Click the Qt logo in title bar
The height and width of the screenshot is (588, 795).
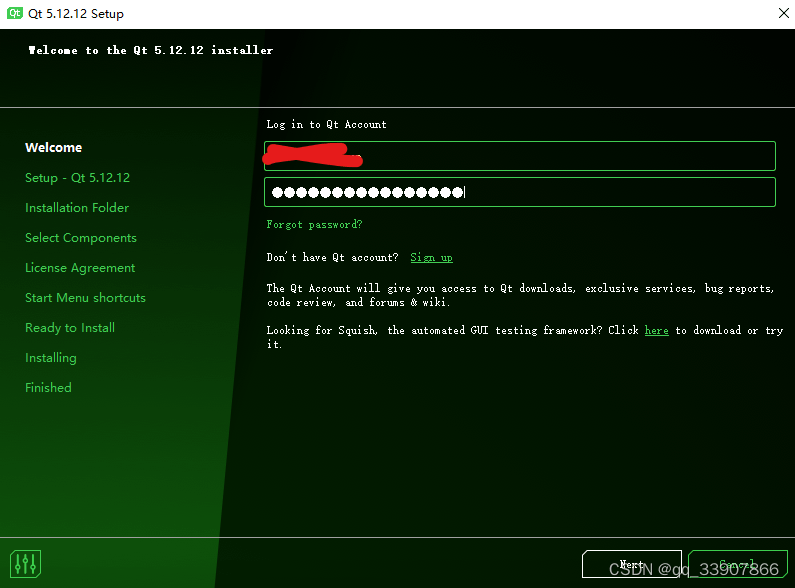15,13
